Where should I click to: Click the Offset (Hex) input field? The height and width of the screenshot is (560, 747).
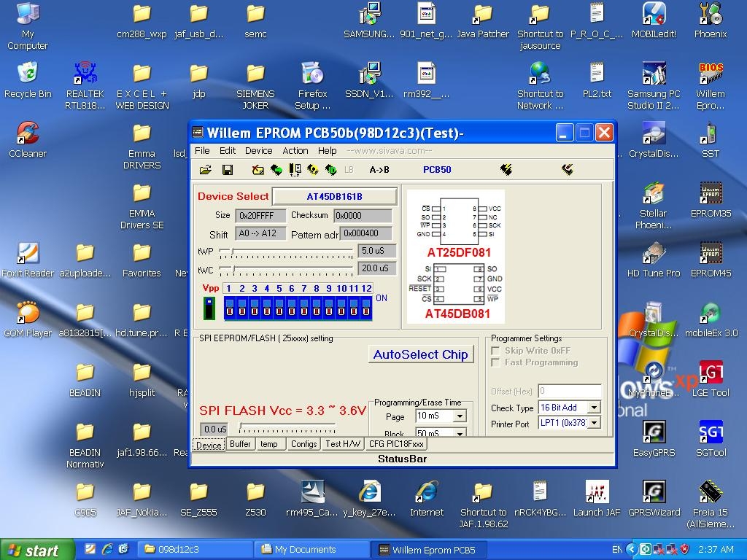pyautogui.click(x=570, y=391)
